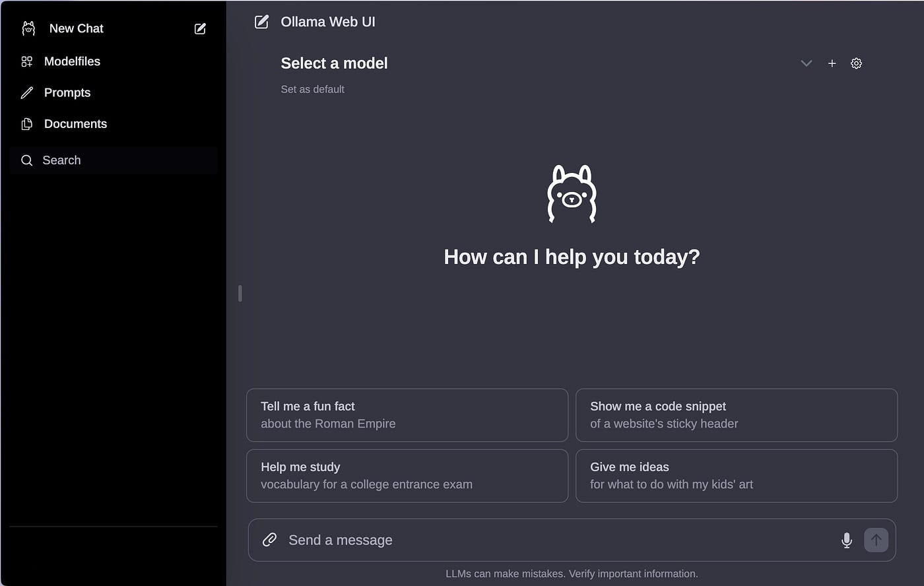Expand the Select a model dropdown
Image resolution: width=924 pixels, height=586 pixels.
tap(334, 63)
